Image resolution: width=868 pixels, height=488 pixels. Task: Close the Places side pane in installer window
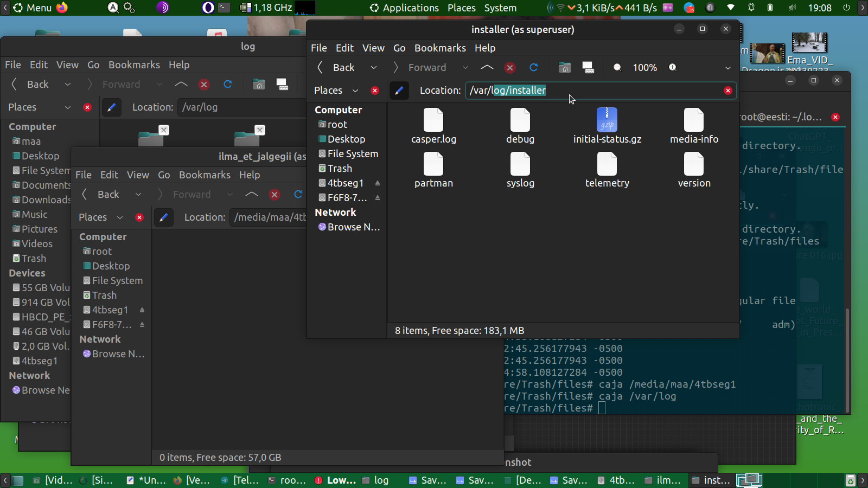375,91
